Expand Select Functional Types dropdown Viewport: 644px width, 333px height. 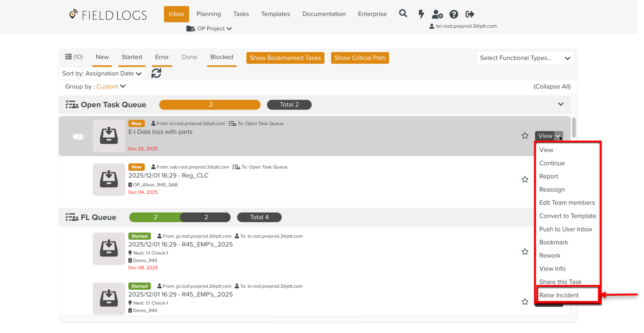click(525, 58)
